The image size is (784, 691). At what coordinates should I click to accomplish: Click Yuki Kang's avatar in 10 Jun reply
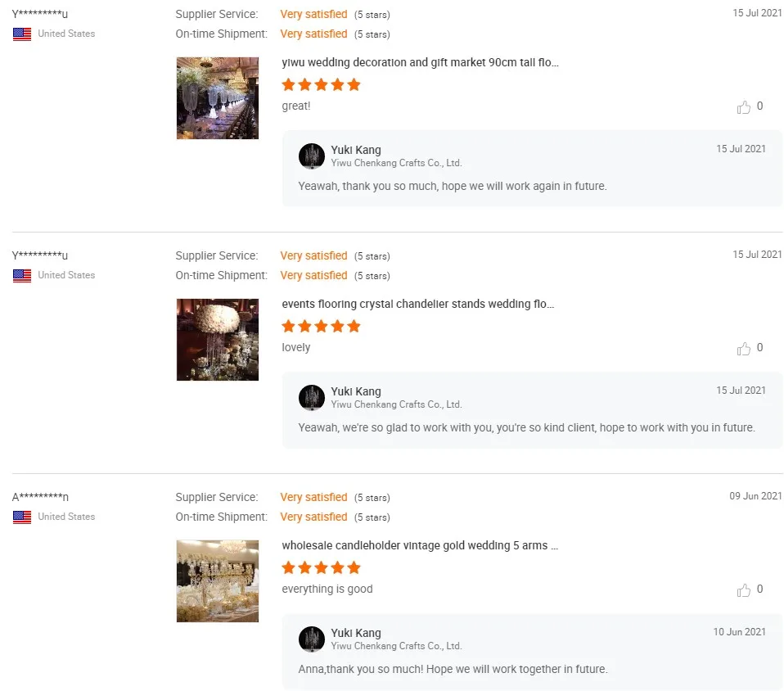click(312, 639)
